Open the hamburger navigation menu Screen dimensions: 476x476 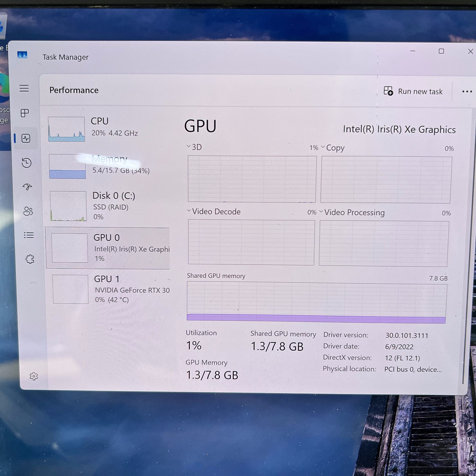24,88
